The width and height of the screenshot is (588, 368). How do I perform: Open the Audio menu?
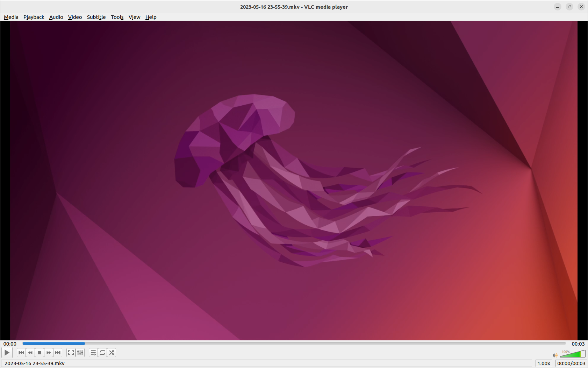(56, 17)
